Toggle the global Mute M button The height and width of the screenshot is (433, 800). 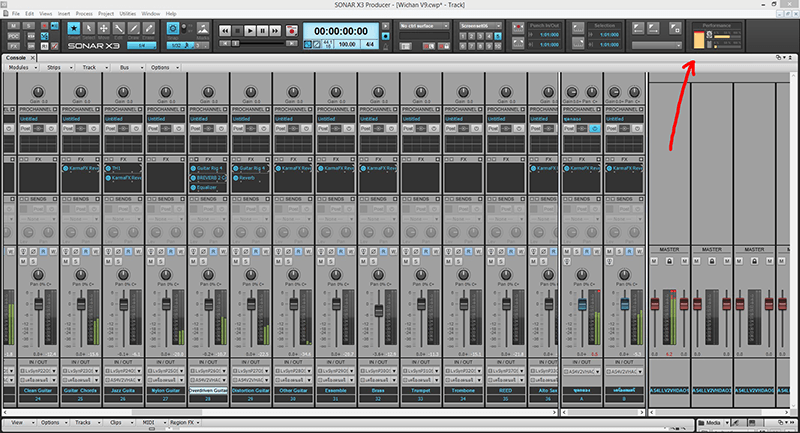point(14,26)
